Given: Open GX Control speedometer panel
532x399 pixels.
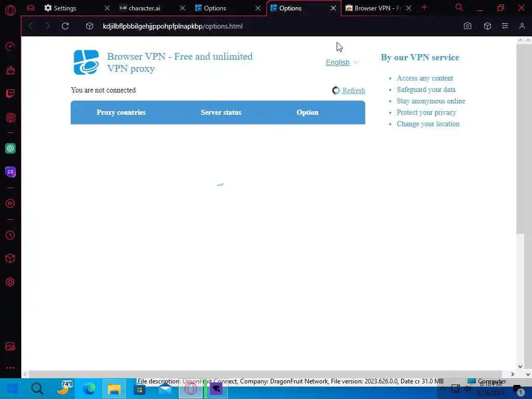Looking at the screenshot, I should click(10, 46).
